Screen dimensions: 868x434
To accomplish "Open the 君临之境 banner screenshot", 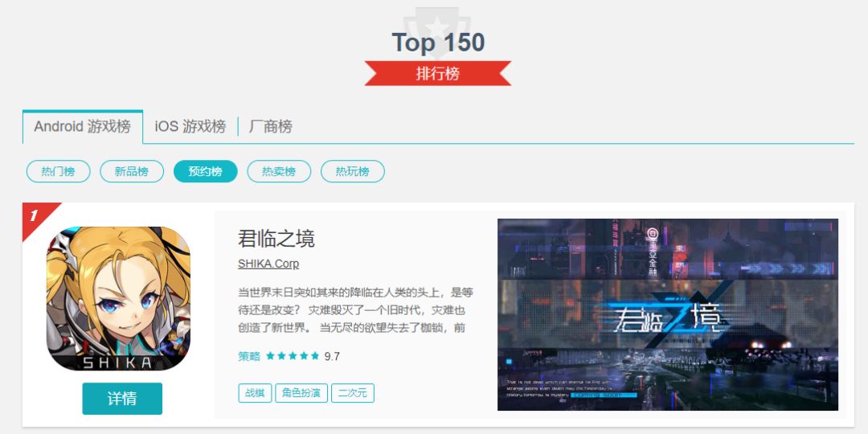I will pyautogui.click(x=668, y=315).
